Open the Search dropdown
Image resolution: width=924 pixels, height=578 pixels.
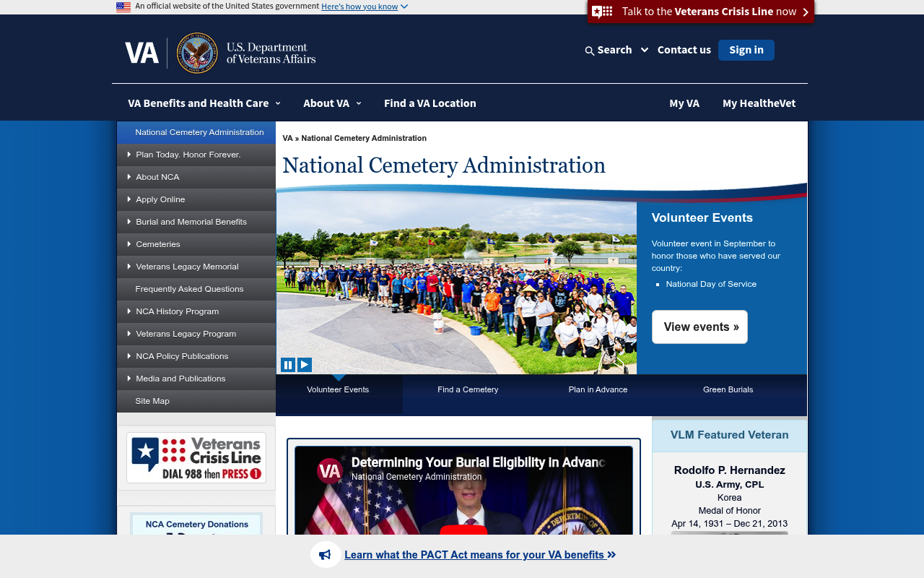(621, 50)
